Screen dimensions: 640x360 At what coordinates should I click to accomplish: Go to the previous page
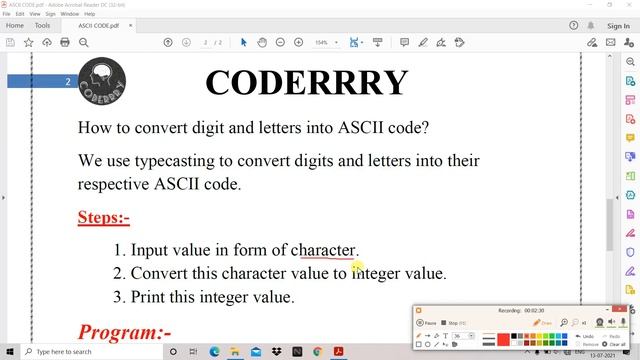click(x=168, y=42)
